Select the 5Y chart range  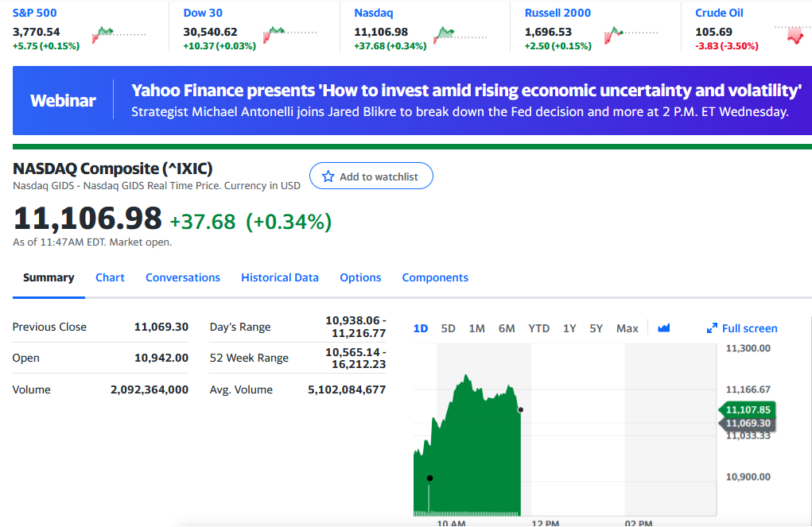(596, 328)
